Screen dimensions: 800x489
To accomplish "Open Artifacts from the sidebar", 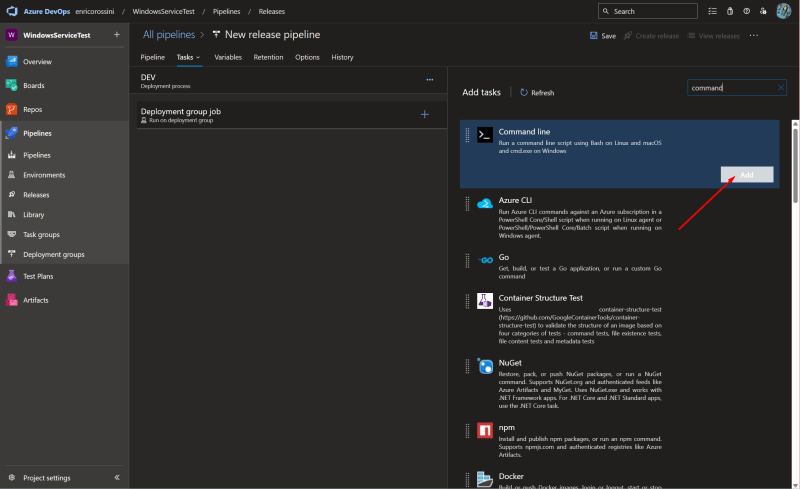I will (36, 301).
